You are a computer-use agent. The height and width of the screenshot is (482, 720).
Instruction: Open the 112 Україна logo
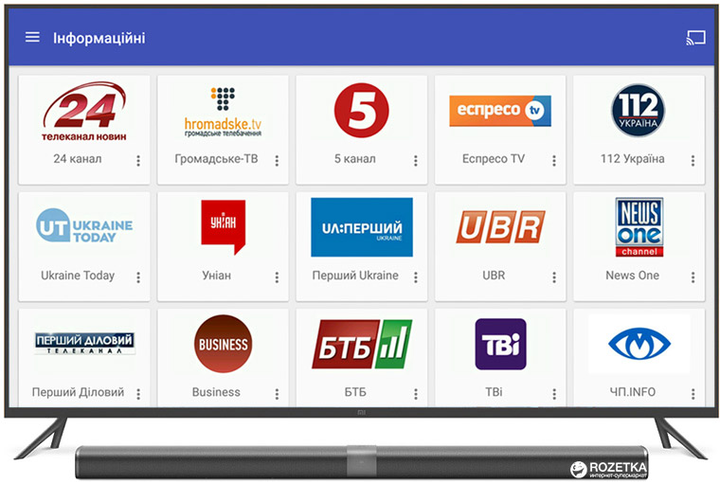coord(638,110)
